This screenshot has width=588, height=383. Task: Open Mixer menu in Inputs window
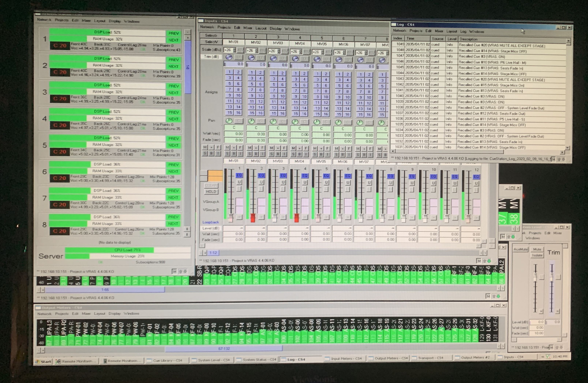pos(248,28)
